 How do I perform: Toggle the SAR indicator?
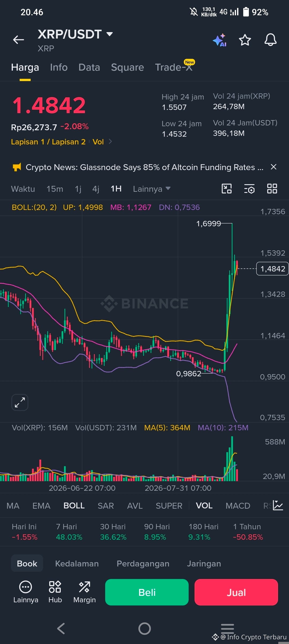tap(106, 506)
